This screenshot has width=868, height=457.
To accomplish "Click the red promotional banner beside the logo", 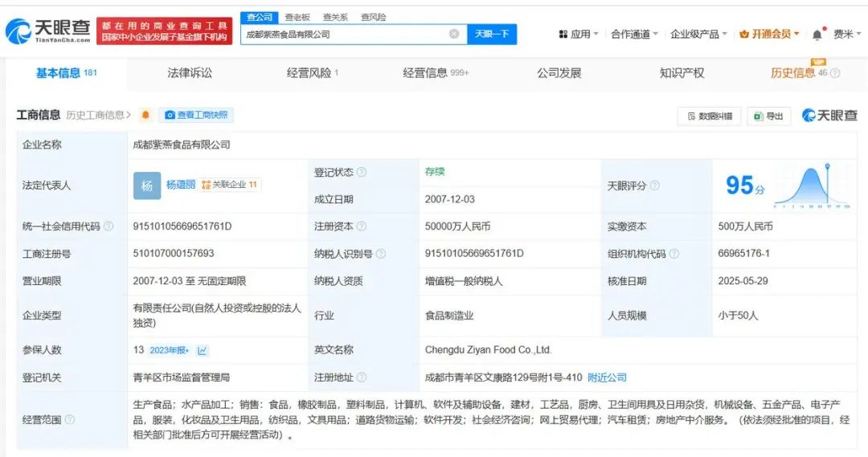I will pos(165,31).
